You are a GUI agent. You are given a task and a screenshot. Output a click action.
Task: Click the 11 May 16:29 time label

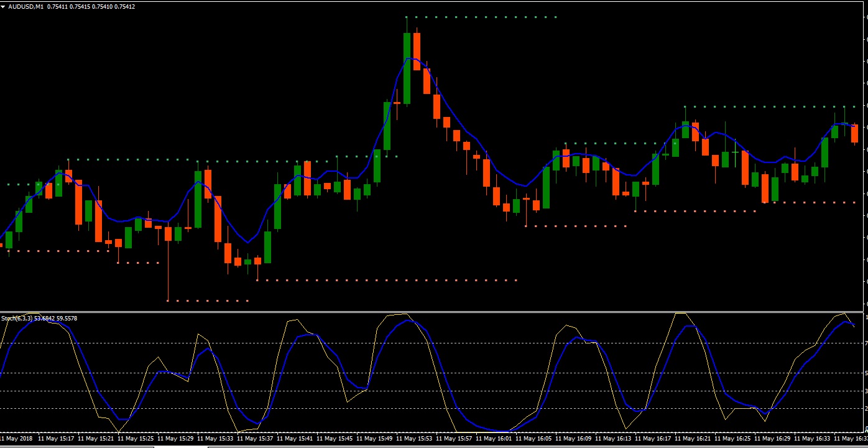(x=772, y=439)
